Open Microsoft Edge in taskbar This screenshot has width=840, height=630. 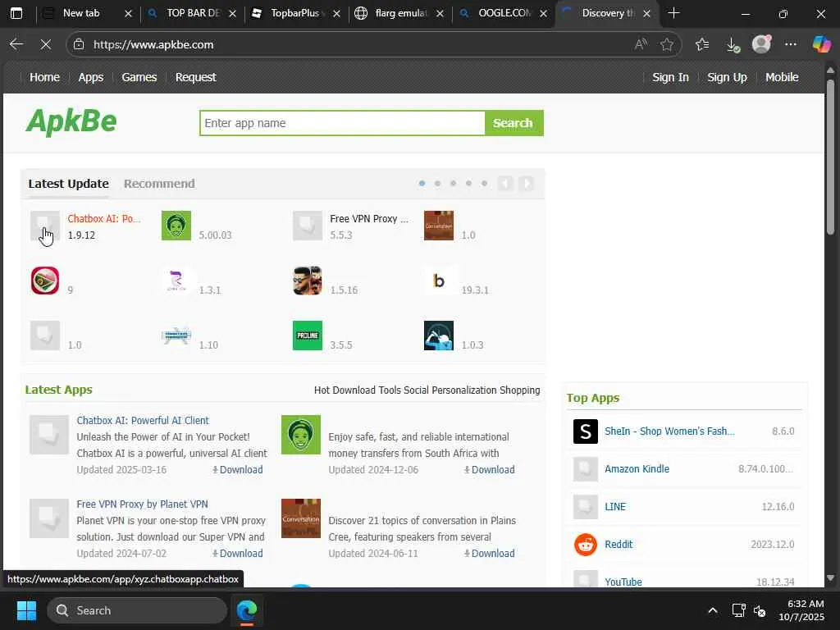[x=247, y=610]
